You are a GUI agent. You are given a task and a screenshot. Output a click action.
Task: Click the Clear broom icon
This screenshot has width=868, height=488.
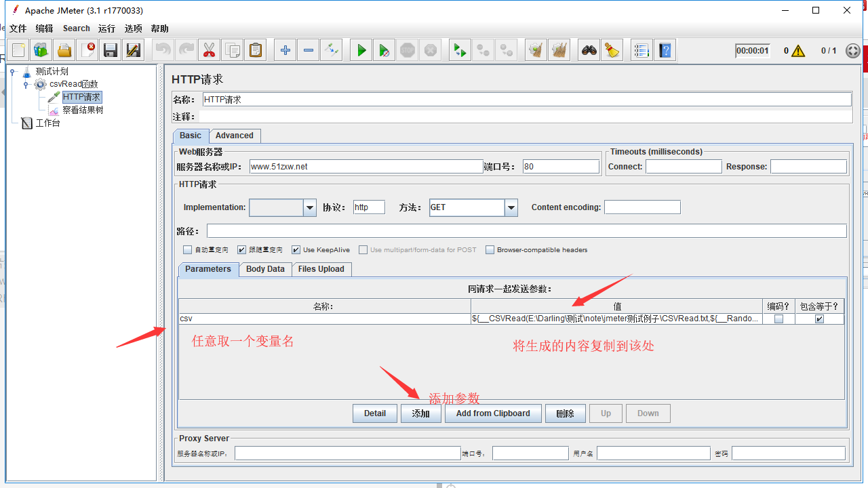click(x=536, y=50)
